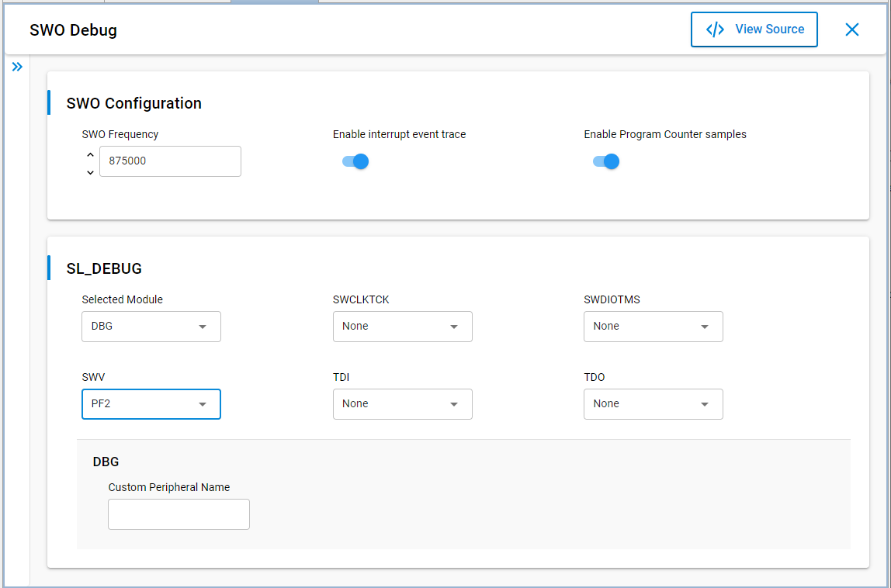Expand the left sidebar with double chevron

coord(17,67)
